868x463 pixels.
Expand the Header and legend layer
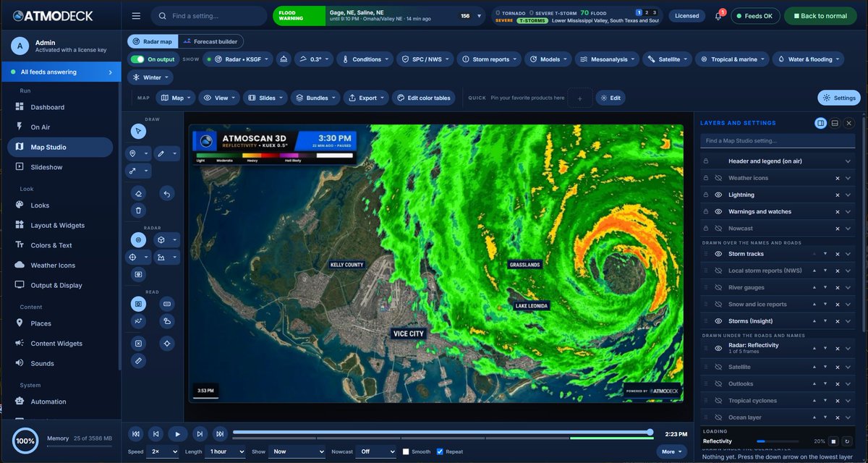pos(848,161)
